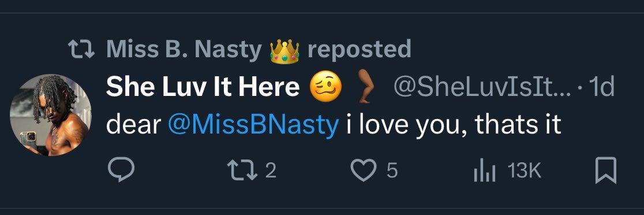The height and width of the screenshot is (215, 644).
Task: Bookmark the tweet
Action: click(x=606, y=170)
